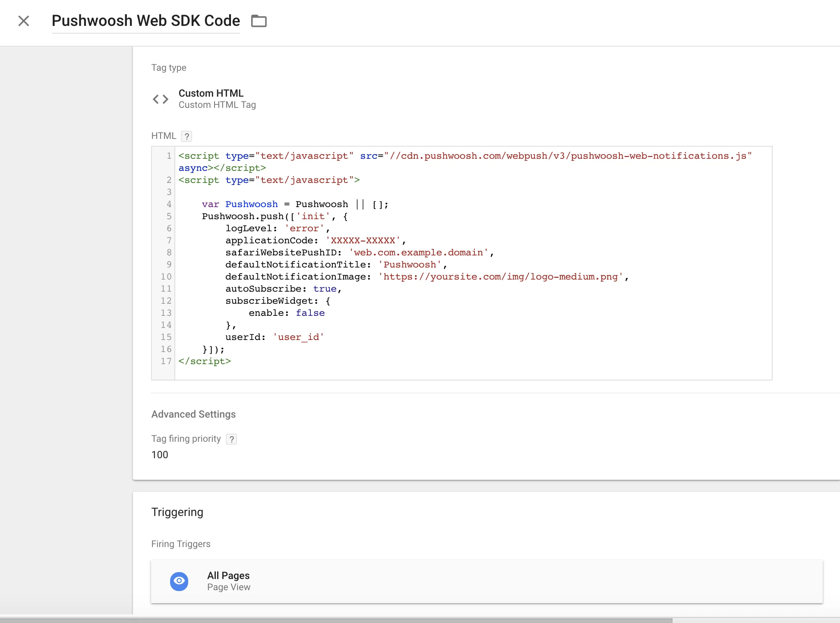
Task: Click the Custom HTML angle brackets symbol
Action: pos(160,99)
